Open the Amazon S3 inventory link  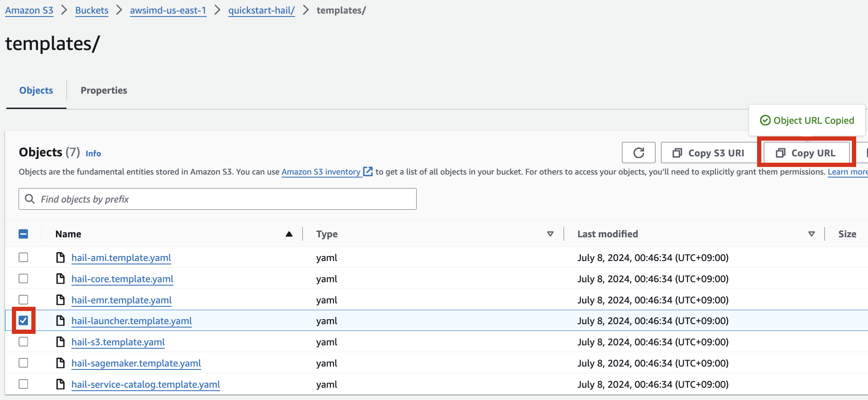321,172
